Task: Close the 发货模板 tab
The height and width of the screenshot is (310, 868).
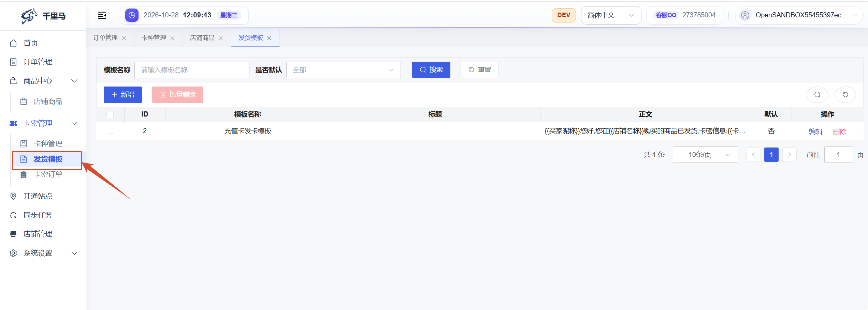Action: pos(269,38)
